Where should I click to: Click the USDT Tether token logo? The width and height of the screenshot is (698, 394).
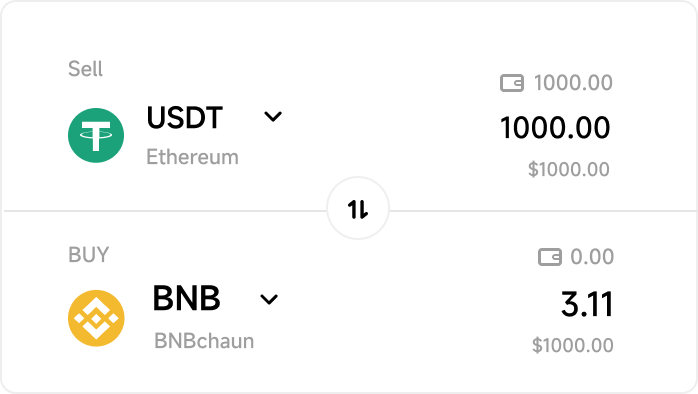click(x=96, y=135)
